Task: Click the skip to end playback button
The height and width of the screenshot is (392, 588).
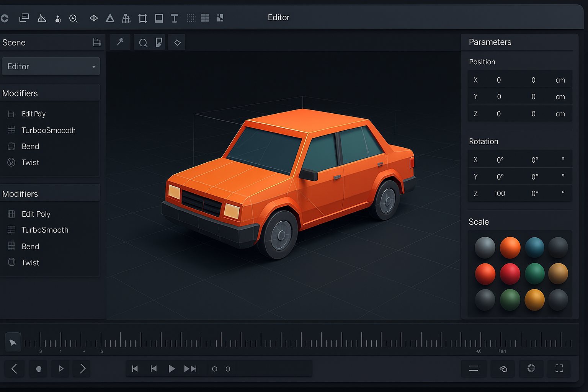Action: click(190, 369)
